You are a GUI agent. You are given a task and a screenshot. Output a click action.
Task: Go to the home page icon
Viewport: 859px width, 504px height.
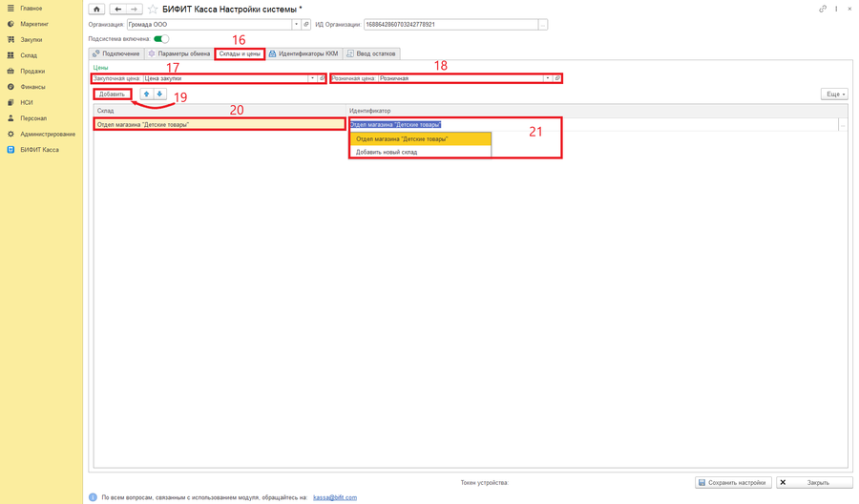tap(96, 10)
